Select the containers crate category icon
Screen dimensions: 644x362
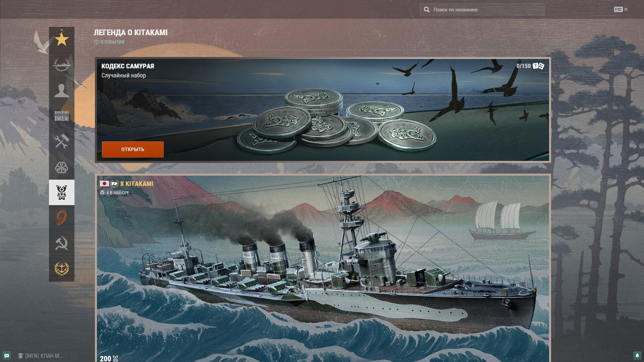click(x=62, y=116)
